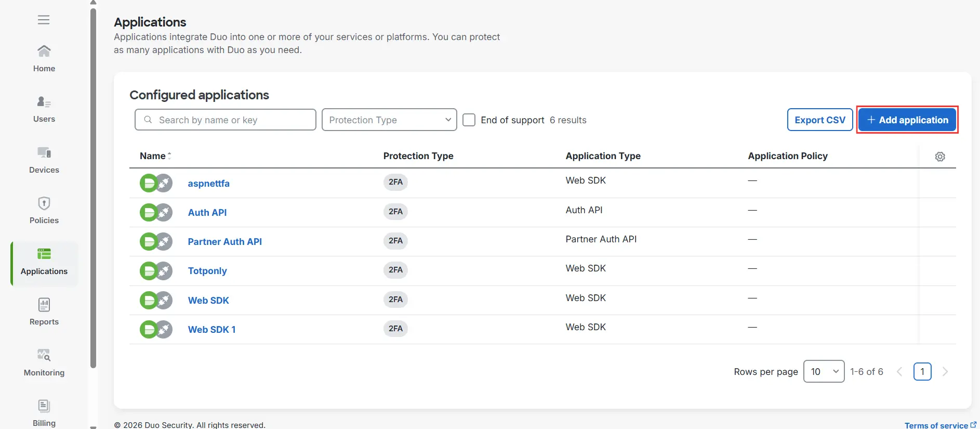Click the 2FA badge in Web SDK 1 row
This screenshot has height=429, width=980.
pyautogui.click(x=395, y=329)
